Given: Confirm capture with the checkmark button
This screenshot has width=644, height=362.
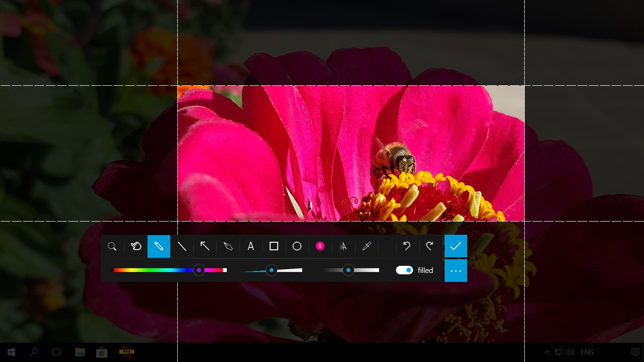Looking at the screenshot, I should (x=456, y=246).
